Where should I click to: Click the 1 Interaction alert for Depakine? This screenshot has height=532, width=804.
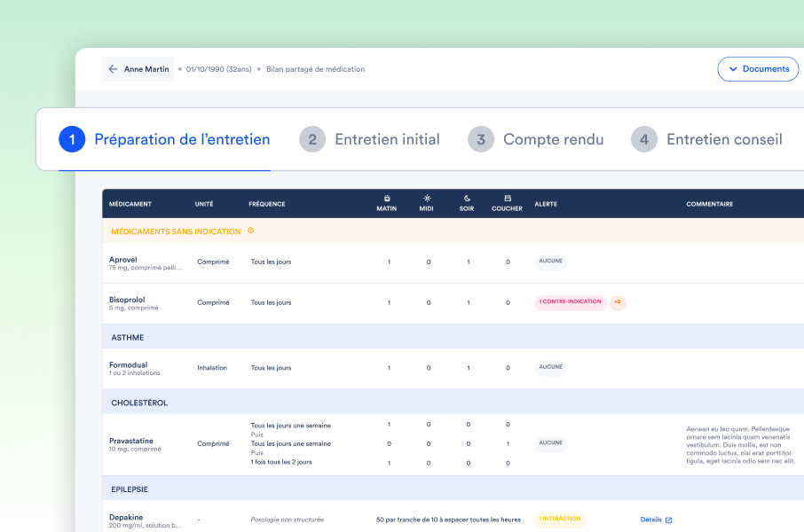[560, 520]
